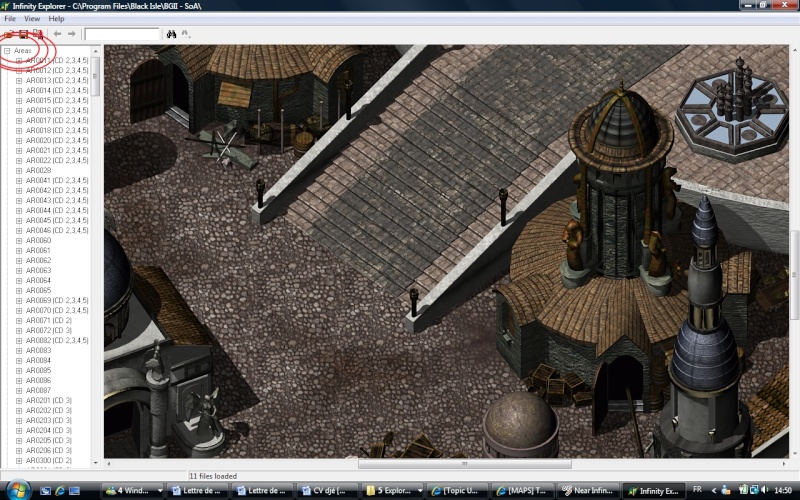
Task: Select tree item AR0042 (CD 2,3,4,5)
Action: coord(57,190)
